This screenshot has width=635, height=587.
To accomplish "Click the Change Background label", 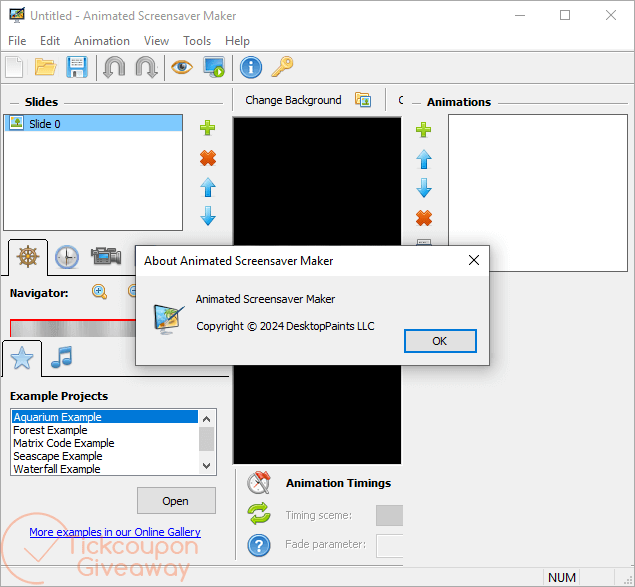I will pyautogui.click(x=293, y=100).
